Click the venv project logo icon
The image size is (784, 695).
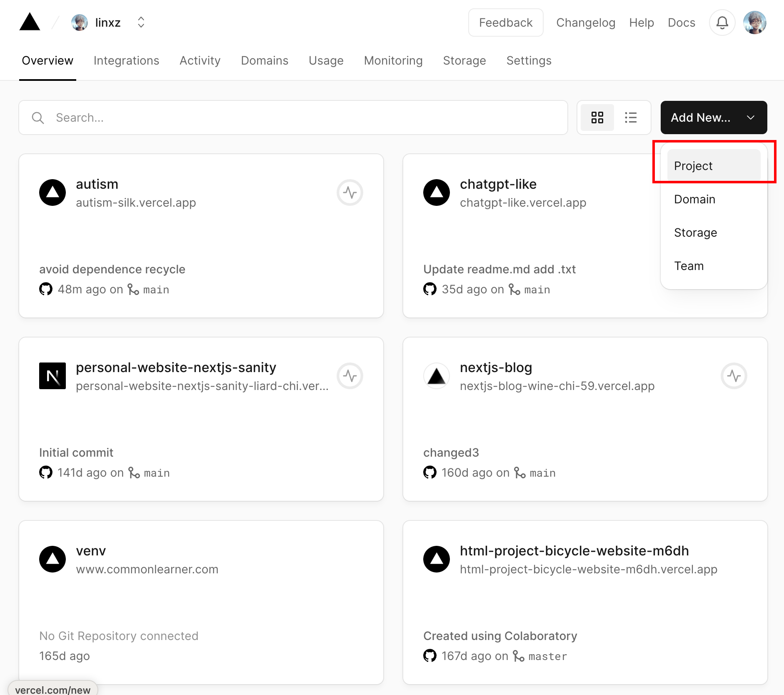click(x=52, y=559)
